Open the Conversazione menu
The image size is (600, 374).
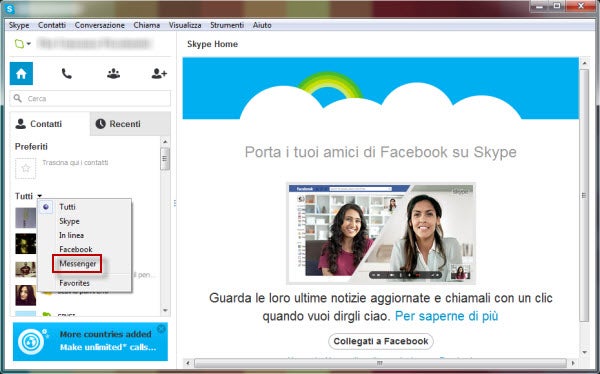tap(99, 25)
